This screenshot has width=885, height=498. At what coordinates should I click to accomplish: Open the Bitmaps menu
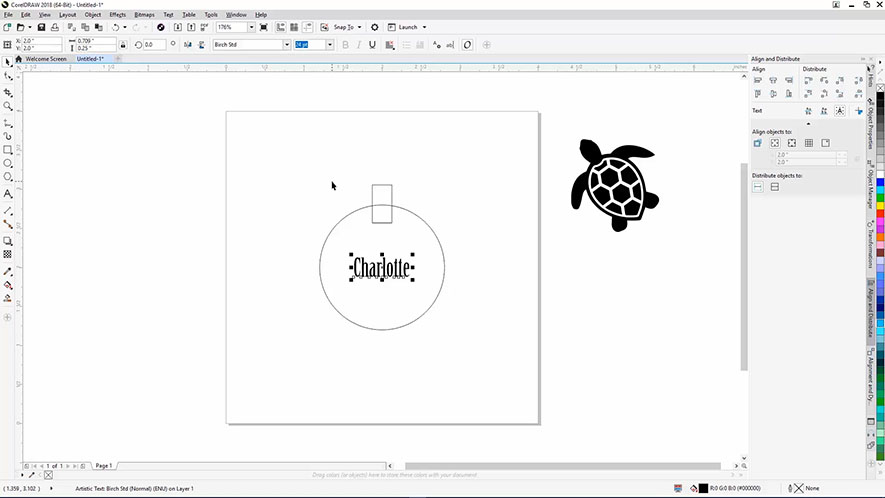pyautogui.click(x=144, y=15)
